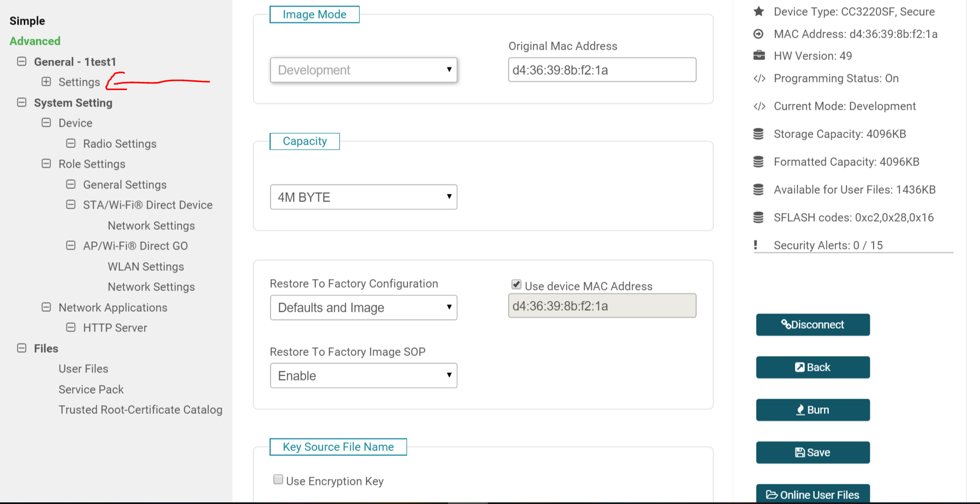Switch to Simple mode
Screen dimensions: 980x504
(x=27, y=21)
